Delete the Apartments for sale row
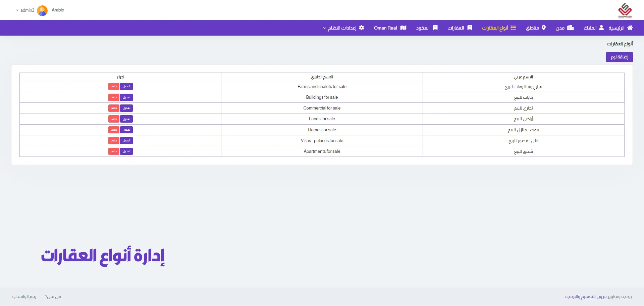The width and height of the screenshot is (644, 306). 114,151
